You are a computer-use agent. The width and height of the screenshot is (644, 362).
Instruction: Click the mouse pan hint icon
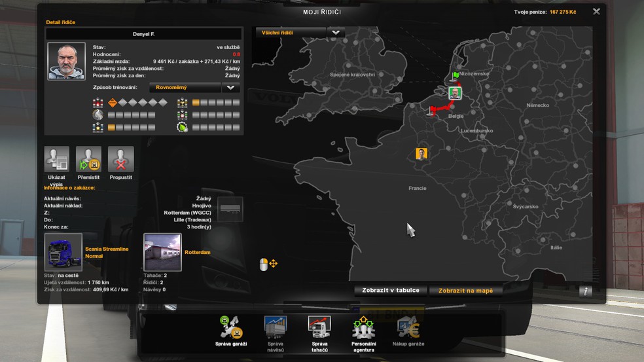point(268,264)
